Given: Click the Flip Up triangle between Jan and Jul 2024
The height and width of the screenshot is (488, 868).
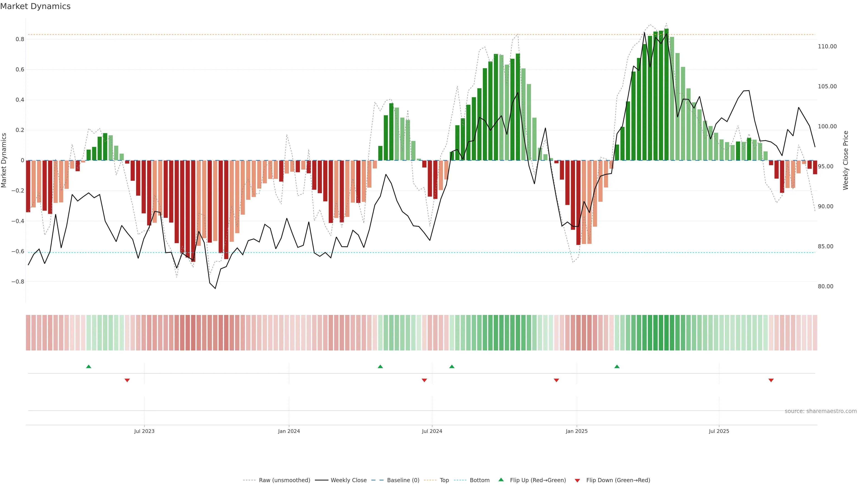Looking at the screenshot, I should (380, 366).
